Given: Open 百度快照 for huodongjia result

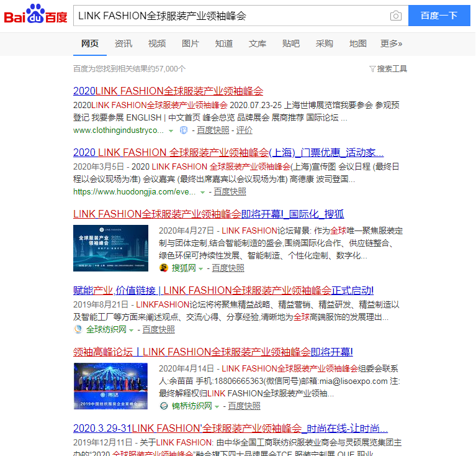Looking at the screenshot, I should click(230, 192).
